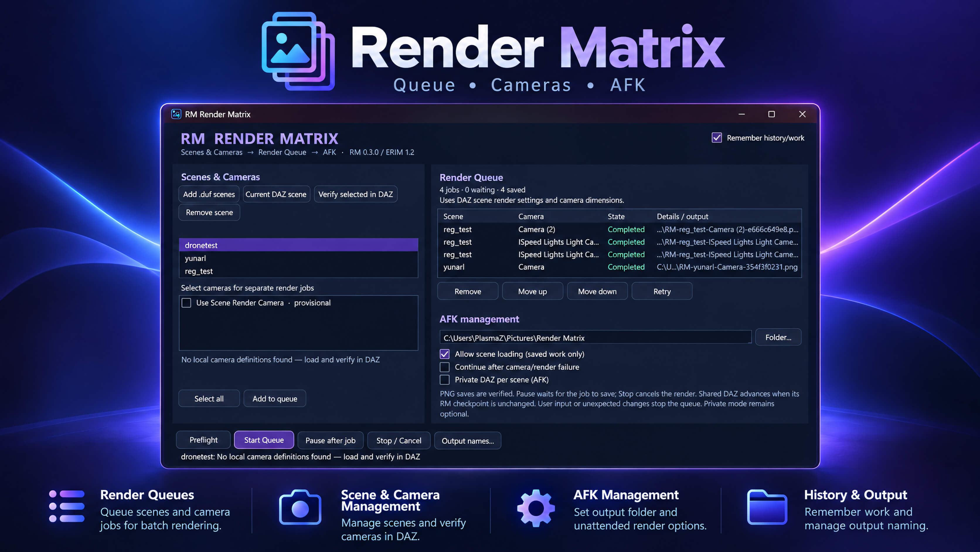Click the Scene & Camera Management camera icon

point(300,507)
